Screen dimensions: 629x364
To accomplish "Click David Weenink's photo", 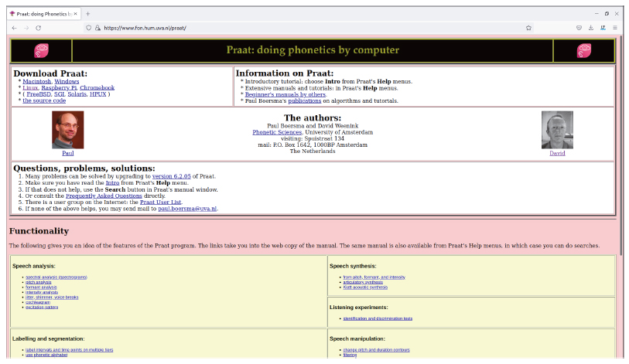I will [557, 130].
